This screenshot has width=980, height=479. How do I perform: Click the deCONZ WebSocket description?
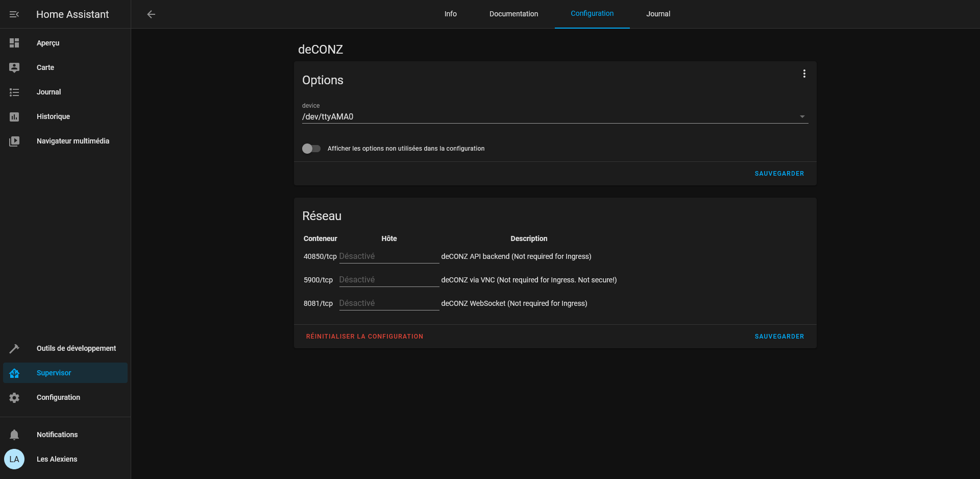pos(514,303)
